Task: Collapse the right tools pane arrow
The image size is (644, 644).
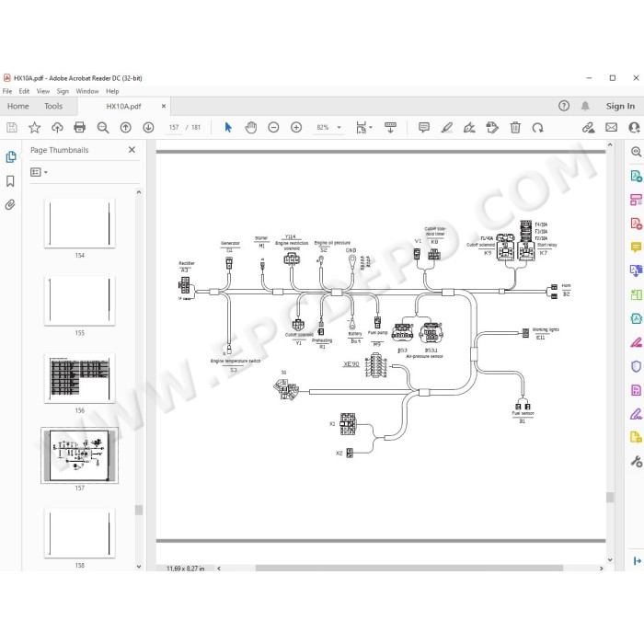Action: click(637, 560)
